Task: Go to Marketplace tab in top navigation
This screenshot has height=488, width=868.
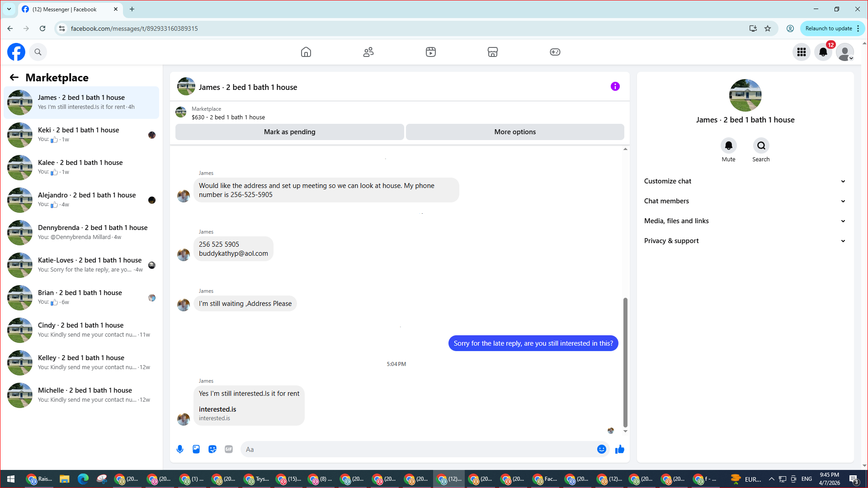Action: 493,52
